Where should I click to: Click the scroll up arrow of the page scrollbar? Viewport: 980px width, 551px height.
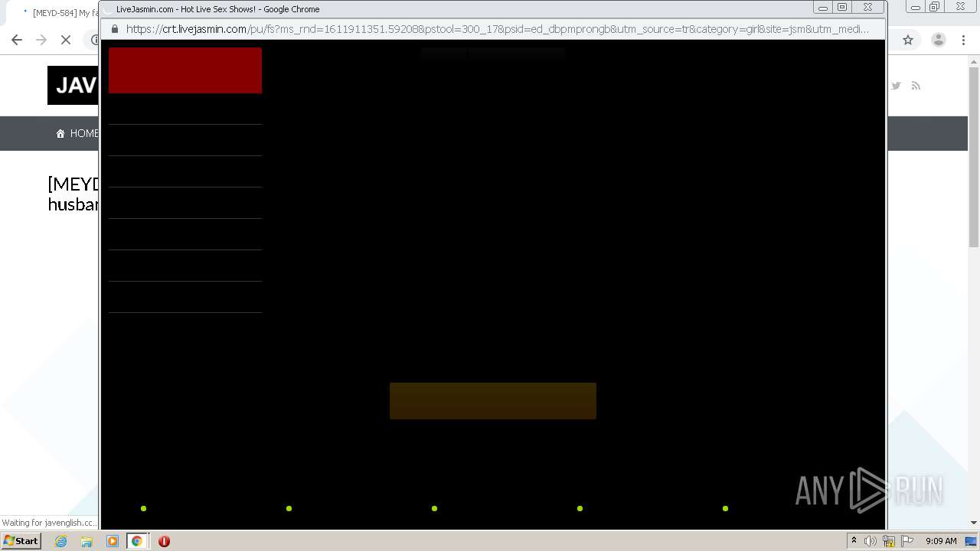click(x=974, y=64)
